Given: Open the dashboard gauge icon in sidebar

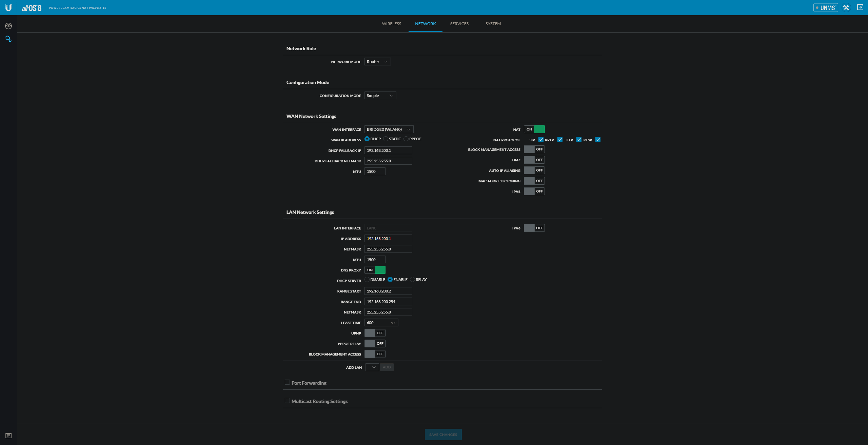Looking at the screenshot, I should click(8, 26).
